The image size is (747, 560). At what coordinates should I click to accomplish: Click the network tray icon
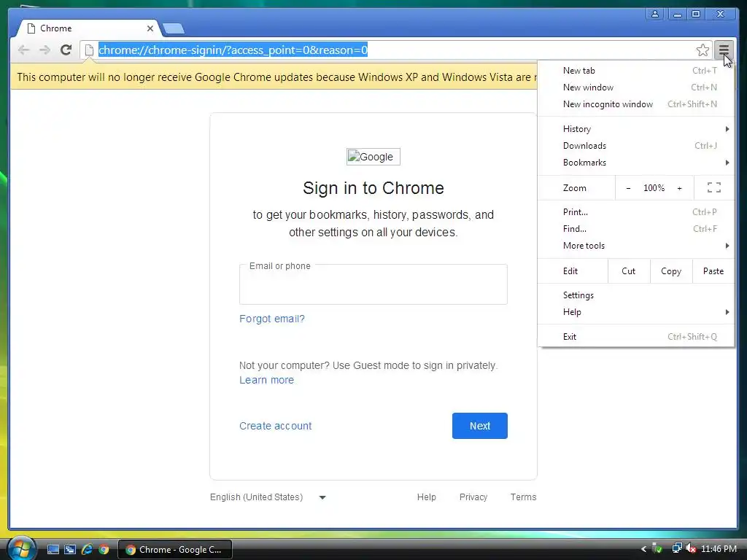coord(676,548)
